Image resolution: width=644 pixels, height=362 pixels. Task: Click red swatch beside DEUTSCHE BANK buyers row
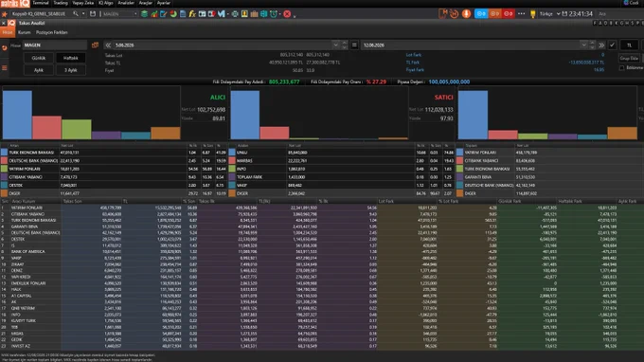[4, 160]
